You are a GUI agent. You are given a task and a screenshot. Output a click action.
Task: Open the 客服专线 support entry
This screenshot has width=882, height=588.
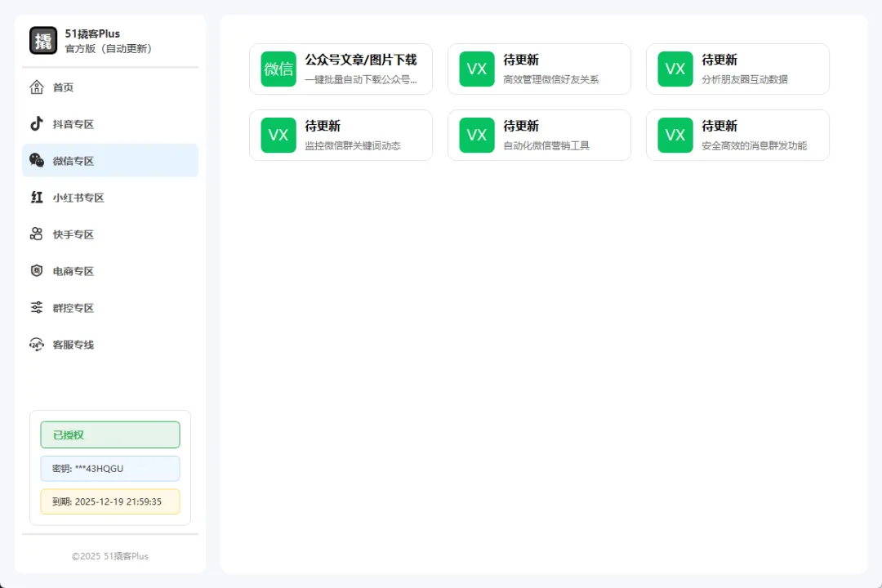pos(110,345)
